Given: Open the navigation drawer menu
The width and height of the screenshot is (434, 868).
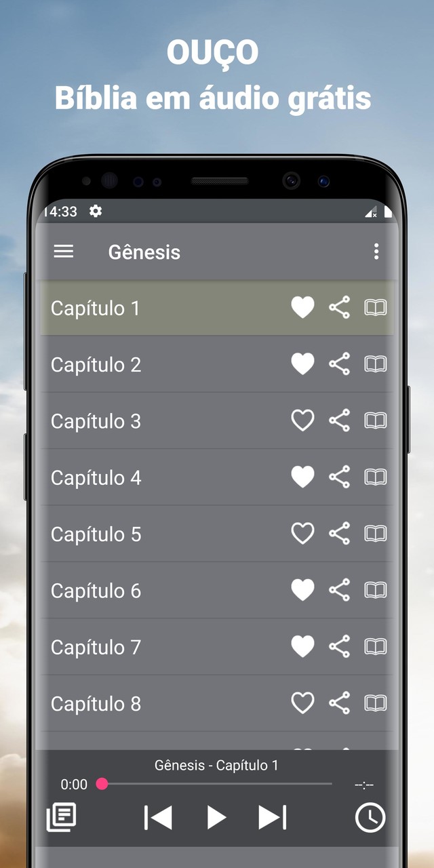Looking at the screenshot, I should click(63, 252).
